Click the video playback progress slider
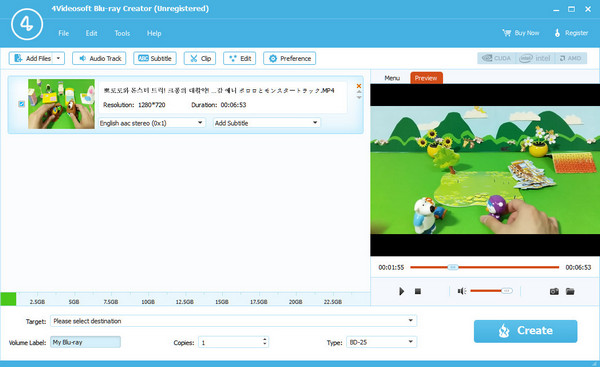 click(484, 267)
